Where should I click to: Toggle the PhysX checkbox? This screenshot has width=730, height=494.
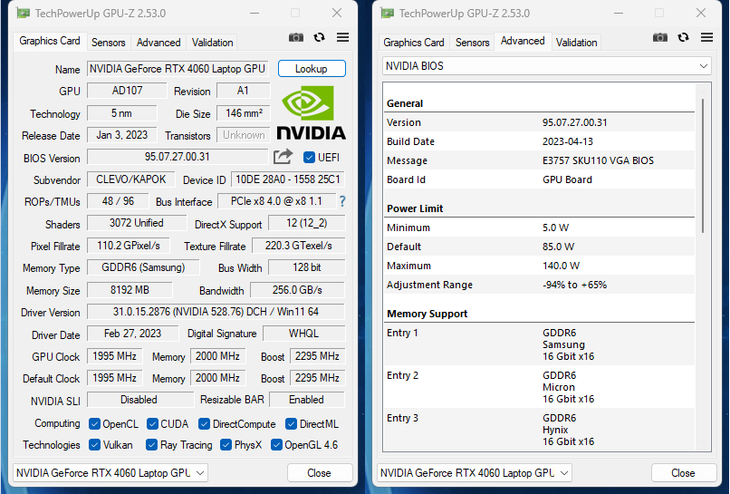coord(226,445)
